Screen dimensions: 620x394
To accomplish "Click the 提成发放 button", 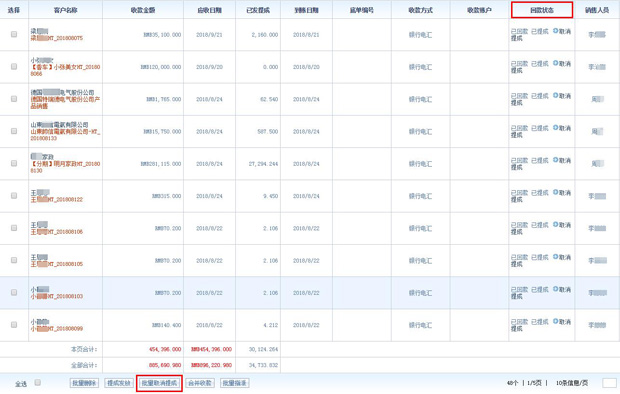I will pyautogui.click(x=119, y=383).
